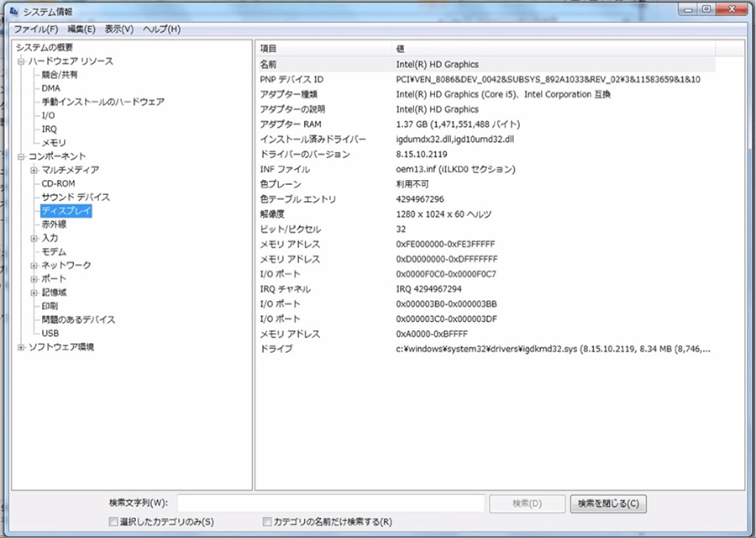This screenshot has width=756, height=538.
Task: Click the 項目 column header
Action: coord(324,49)
